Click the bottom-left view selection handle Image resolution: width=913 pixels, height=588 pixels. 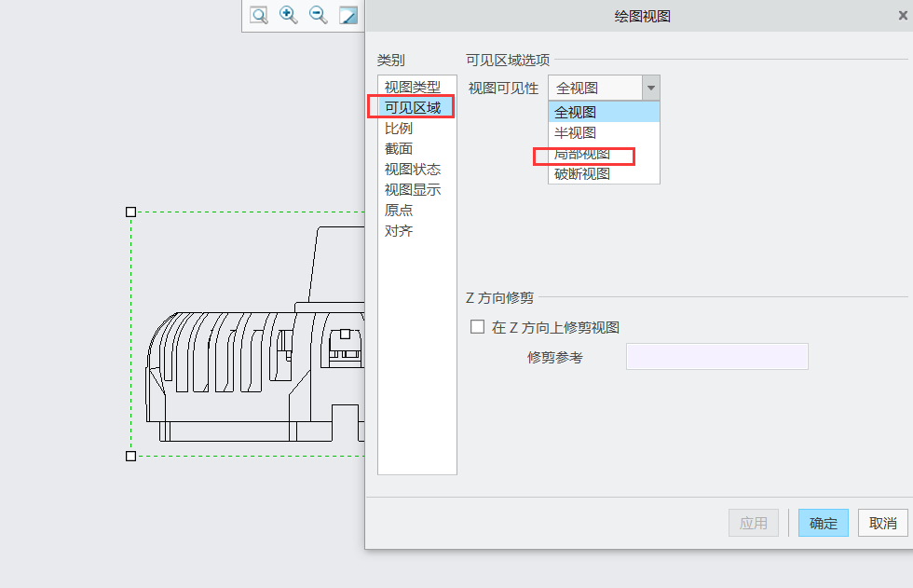click(131, 456)
